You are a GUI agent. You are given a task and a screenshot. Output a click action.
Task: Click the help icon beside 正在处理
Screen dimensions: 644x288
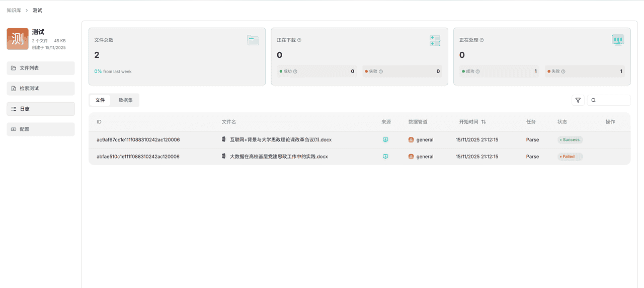(x=482, y=40)
